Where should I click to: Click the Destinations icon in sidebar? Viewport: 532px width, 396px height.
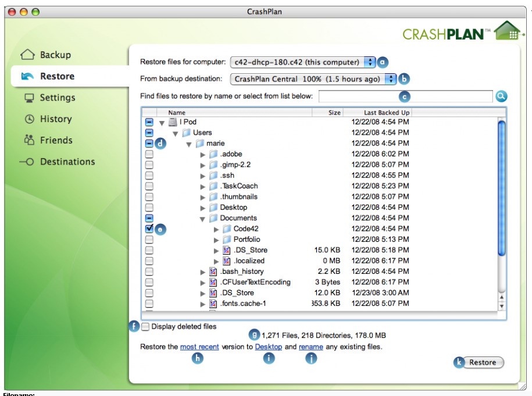[27, 162]
